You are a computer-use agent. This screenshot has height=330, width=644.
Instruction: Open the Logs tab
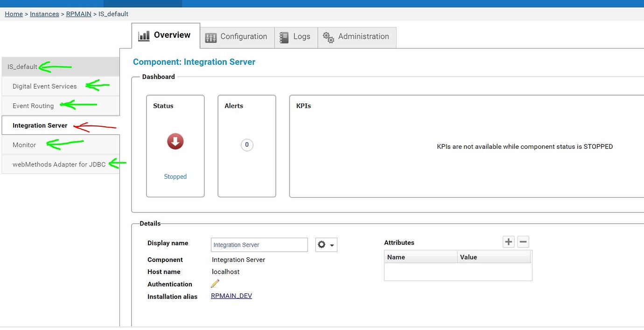296,37
